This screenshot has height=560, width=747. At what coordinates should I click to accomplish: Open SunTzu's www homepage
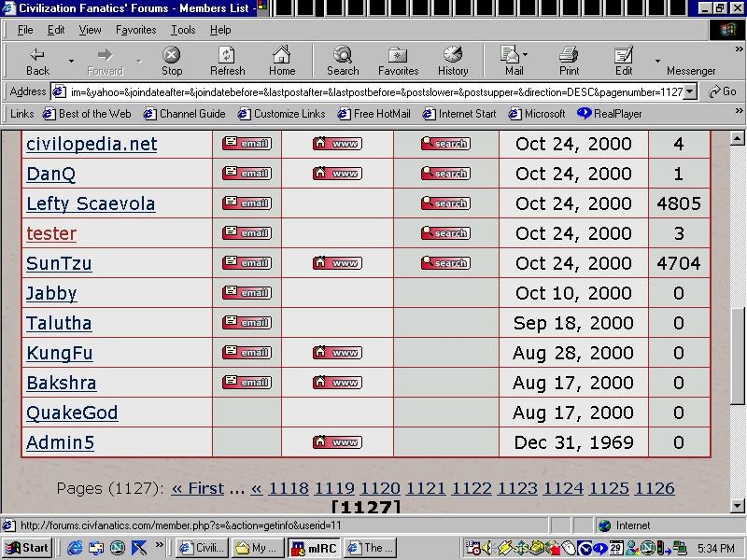click(x=337, y=263)
